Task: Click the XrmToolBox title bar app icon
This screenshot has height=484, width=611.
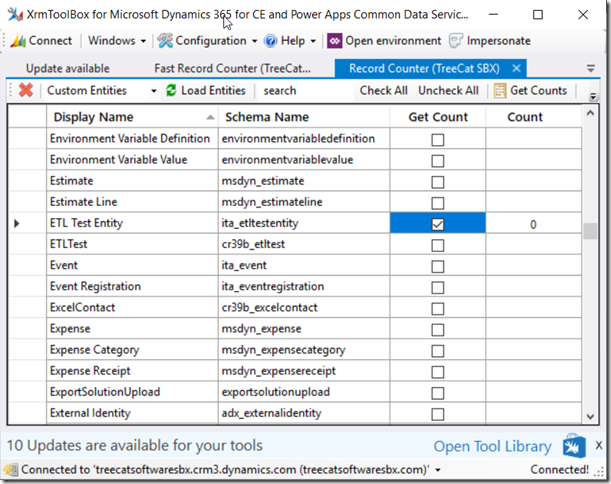Action: click(x=15, y=15)
